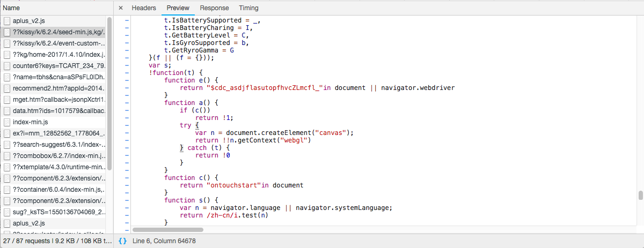Click the file icon next to the sug?_ksTS request

[x=7, y=212]
